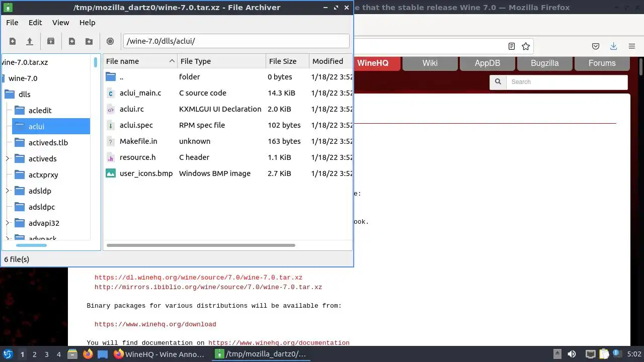Open the View menu
Screen dimensions: 644x362
point(60,23)
